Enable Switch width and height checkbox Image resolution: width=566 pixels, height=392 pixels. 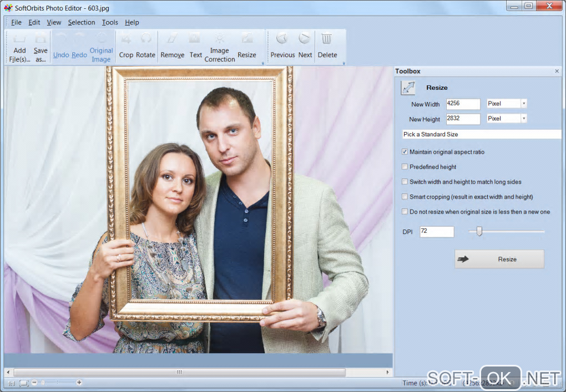coord(405,182)
